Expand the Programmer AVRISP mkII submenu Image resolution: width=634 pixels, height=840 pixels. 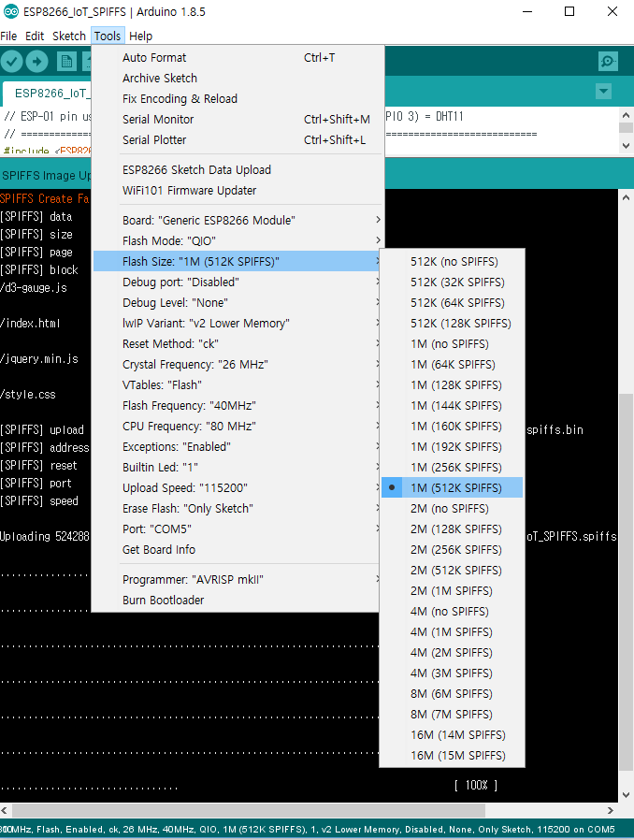[238, 580]
